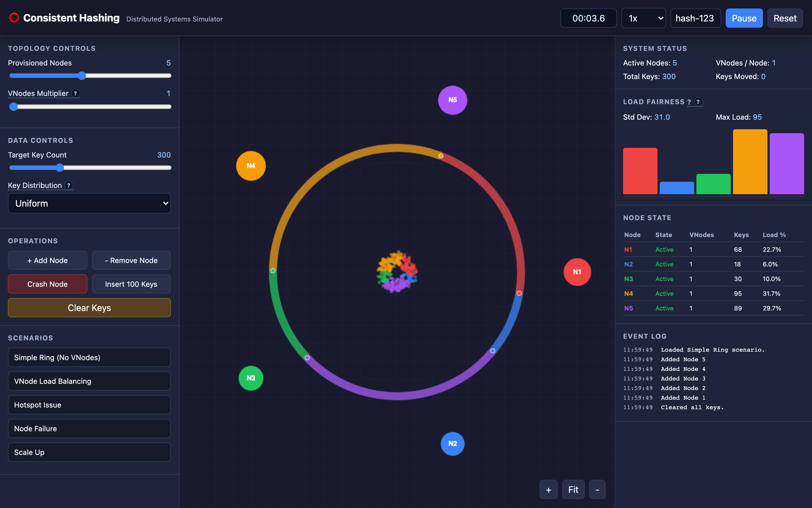Open the VNodes Multiplier help icon
This screenshot has height=508, width=812.
(76, 93)
